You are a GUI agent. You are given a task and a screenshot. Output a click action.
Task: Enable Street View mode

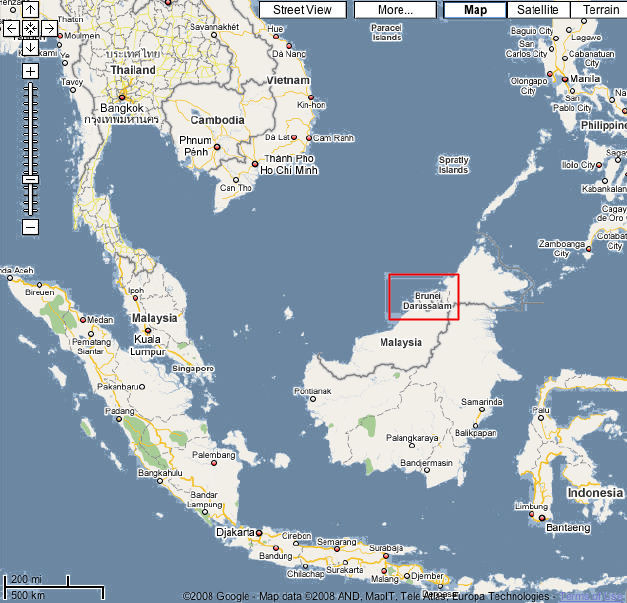pos(302,10)
